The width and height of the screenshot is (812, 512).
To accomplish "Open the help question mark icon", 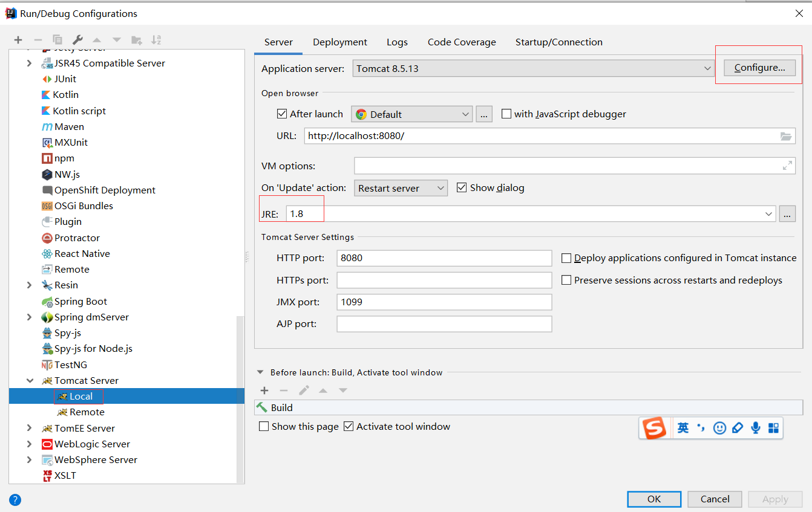I will tap(16, 500).
